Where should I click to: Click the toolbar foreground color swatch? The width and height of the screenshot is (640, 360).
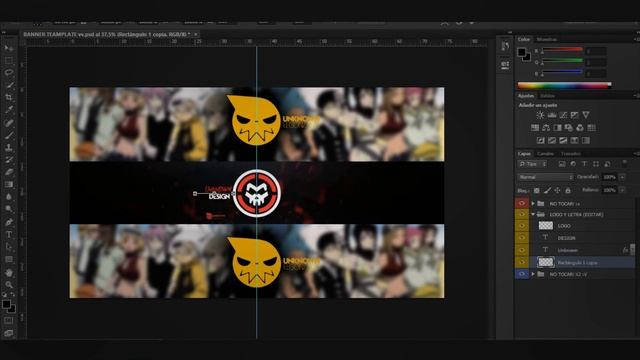[7, 304]
